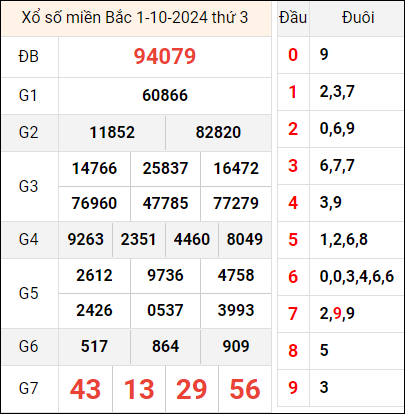
Task: Click the Đuôi column header
Action: click(358, 18)
